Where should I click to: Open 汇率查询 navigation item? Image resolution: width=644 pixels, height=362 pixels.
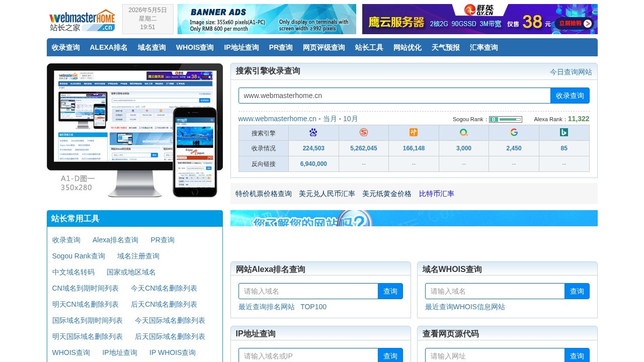pyautogui.click(x=484, y=47)
